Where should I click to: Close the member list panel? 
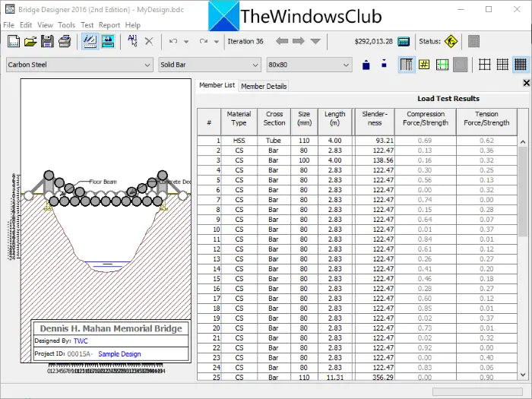[526, 83]
